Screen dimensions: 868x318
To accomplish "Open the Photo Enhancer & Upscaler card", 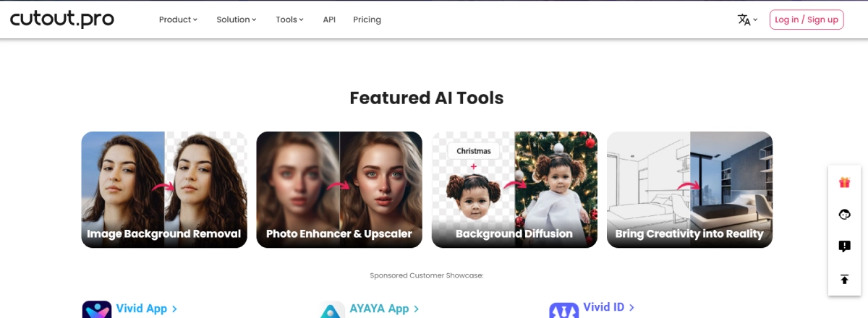I will point(339,189).
